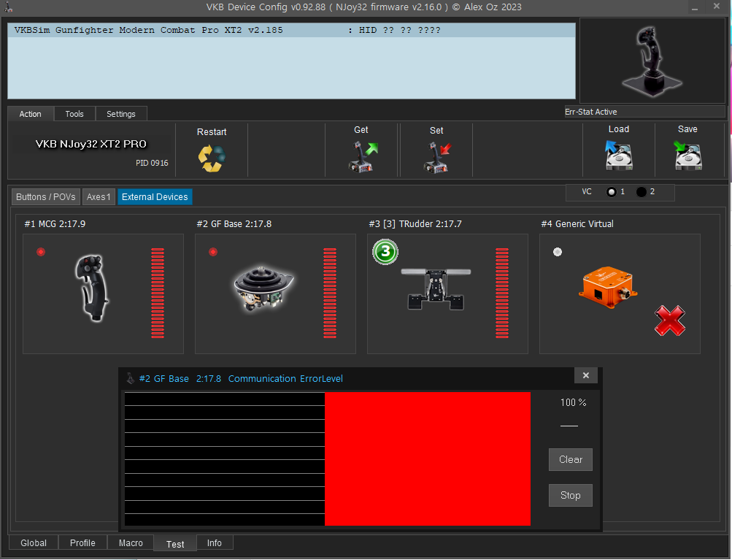Click the red X on Generic Virtual
Viewport: 732px width, 560px height.
(670, 321)
